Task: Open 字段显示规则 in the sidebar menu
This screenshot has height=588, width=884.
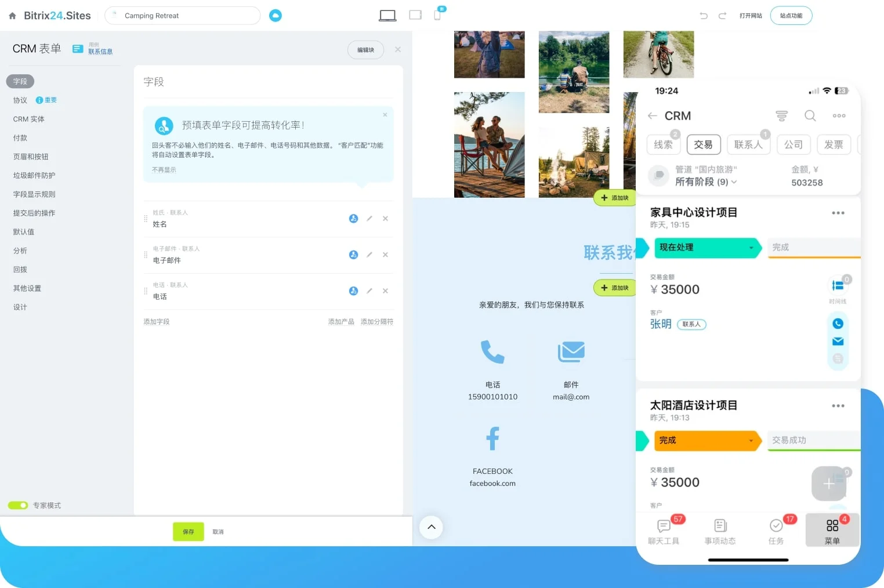Action: [x=34, y=194]
